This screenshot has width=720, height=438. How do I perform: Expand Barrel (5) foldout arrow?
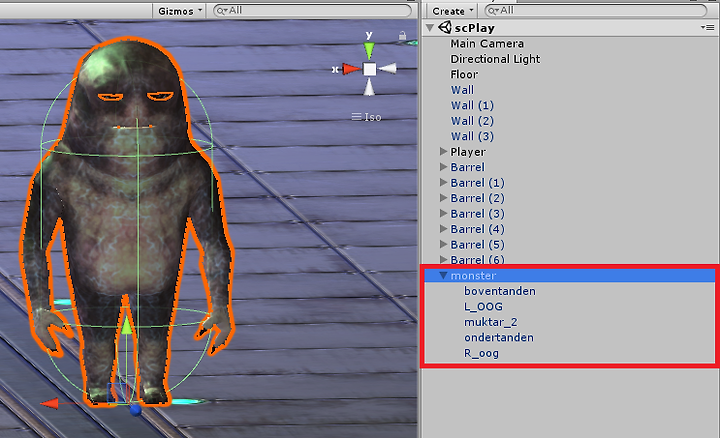443,244
